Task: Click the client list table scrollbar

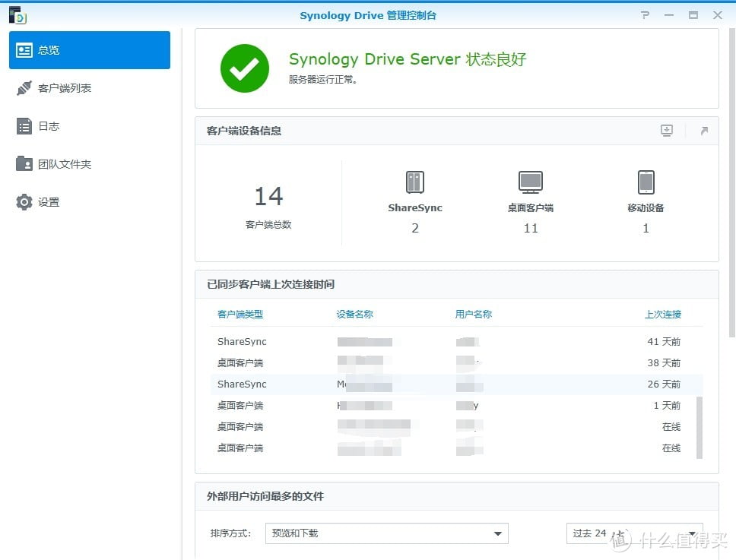Action: point(700,426)
